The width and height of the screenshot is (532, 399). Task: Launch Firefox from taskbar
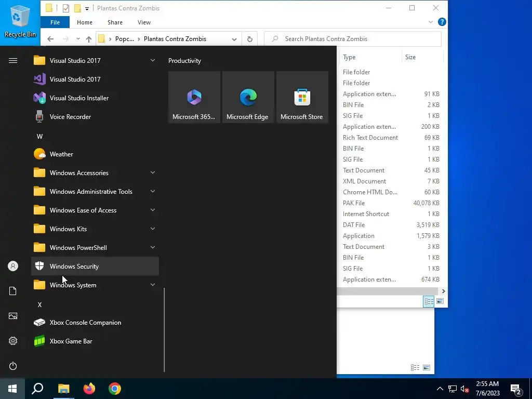point(89,389)
